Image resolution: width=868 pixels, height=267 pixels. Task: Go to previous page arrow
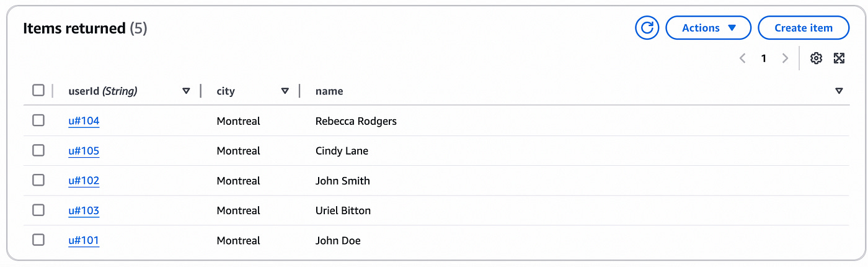click(x=743, y=58)
